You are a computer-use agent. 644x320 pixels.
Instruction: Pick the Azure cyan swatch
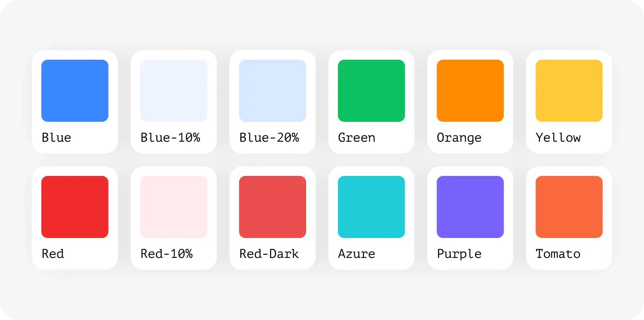[371, 207]
